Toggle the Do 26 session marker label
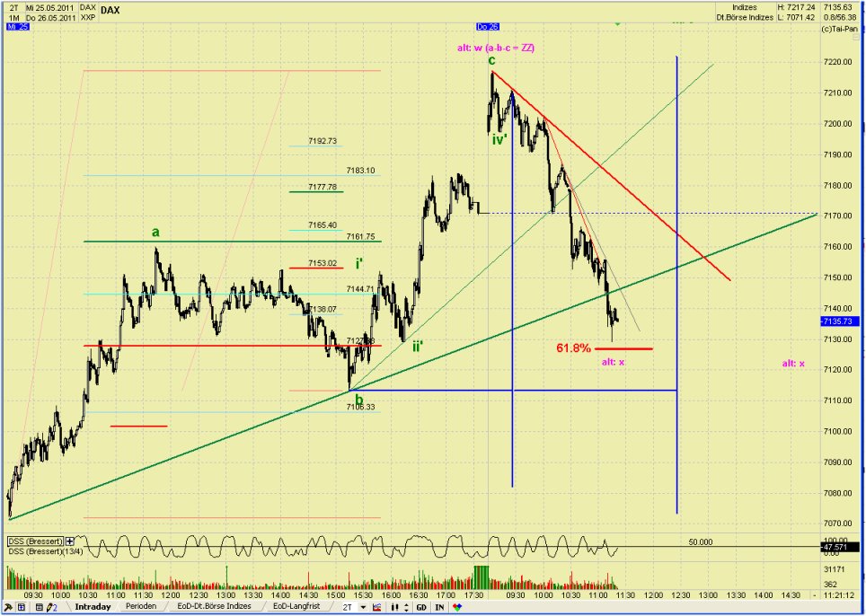The height and width of the screenshot is (616, 866). (486, 26)
